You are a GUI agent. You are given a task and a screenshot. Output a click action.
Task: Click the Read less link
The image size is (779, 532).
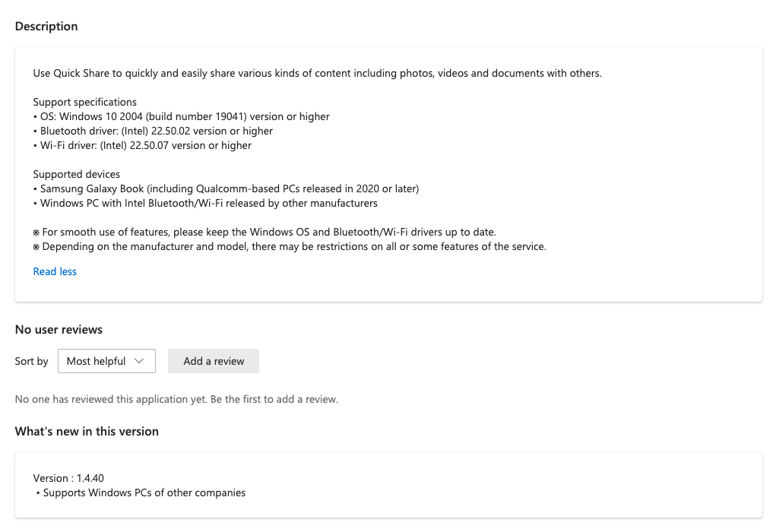[x=55, y=271]
